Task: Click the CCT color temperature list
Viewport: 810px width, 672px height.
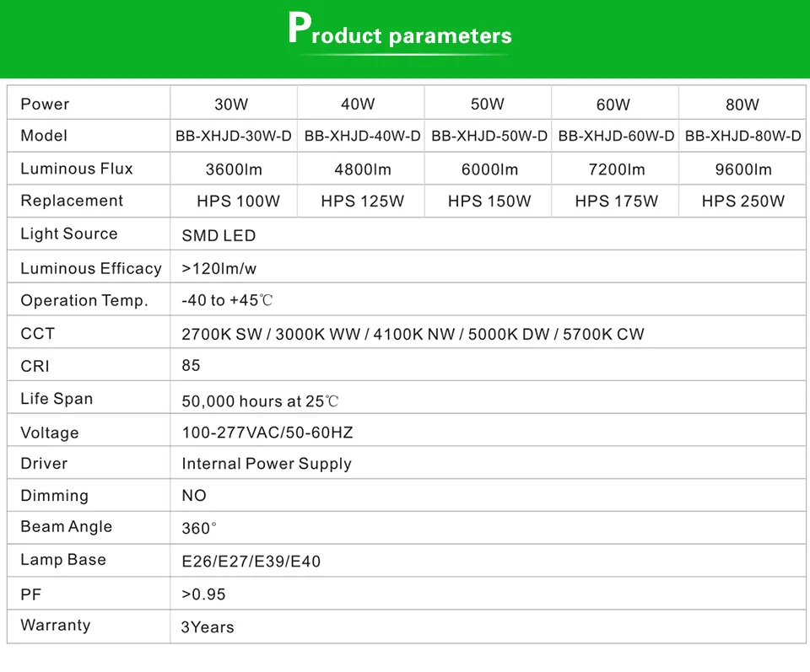Action: click(x=413, y=334)
